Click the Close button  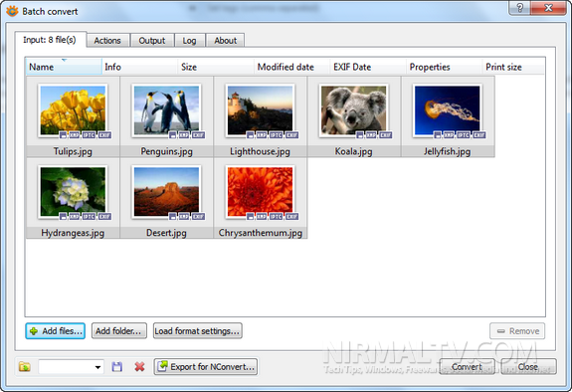(528, 366)
